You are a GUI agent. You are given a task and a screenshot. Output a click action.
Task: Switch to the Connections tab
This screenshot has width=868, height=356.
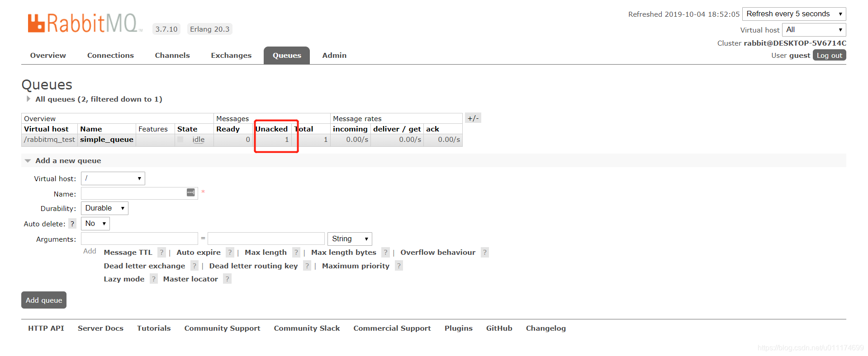(110, 56)
